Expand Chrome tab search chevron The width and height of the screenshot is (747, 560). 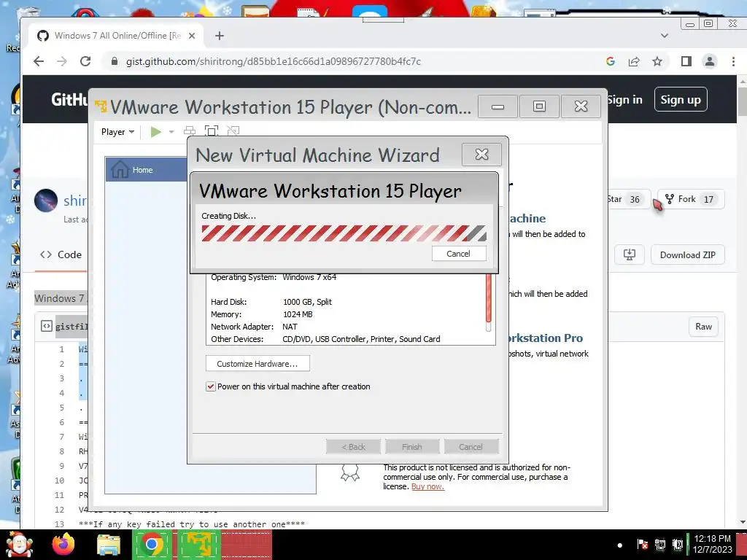coord(665,36)
